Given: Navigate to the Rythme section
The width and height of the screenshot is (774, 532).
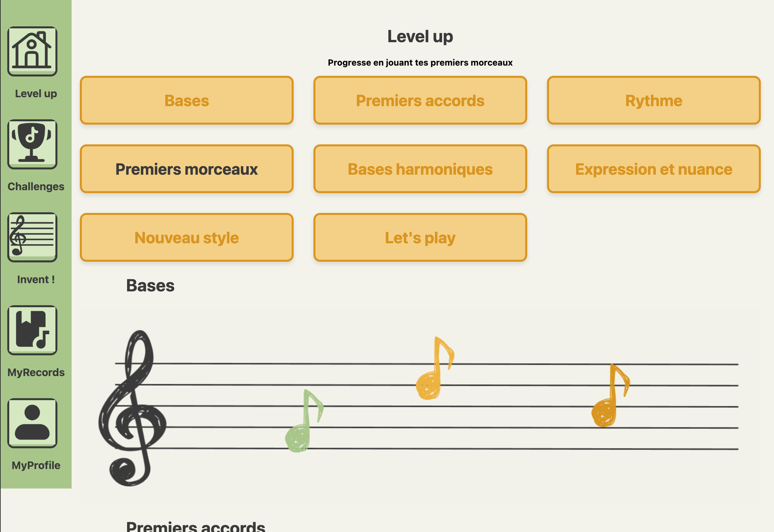Looking at the screenshot, I should click(x=654, y=100).
